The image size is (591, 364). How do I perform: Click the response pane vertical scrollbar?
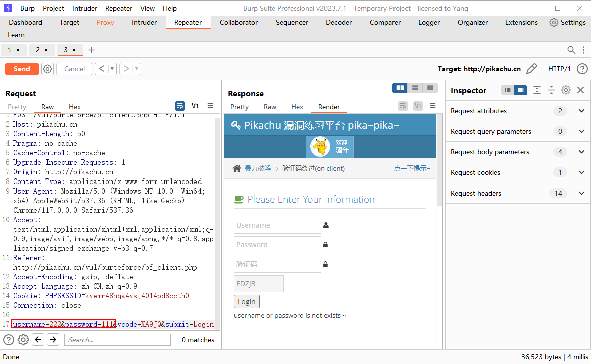[x=439, y=160]
